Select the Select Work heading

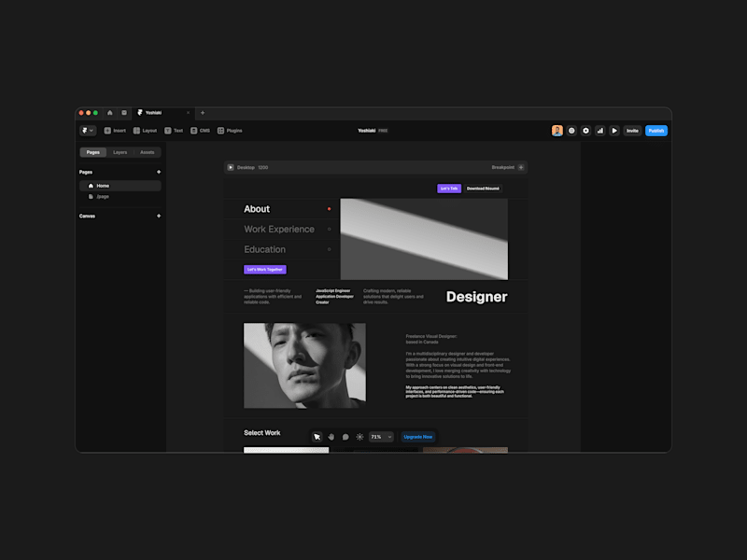262,433
